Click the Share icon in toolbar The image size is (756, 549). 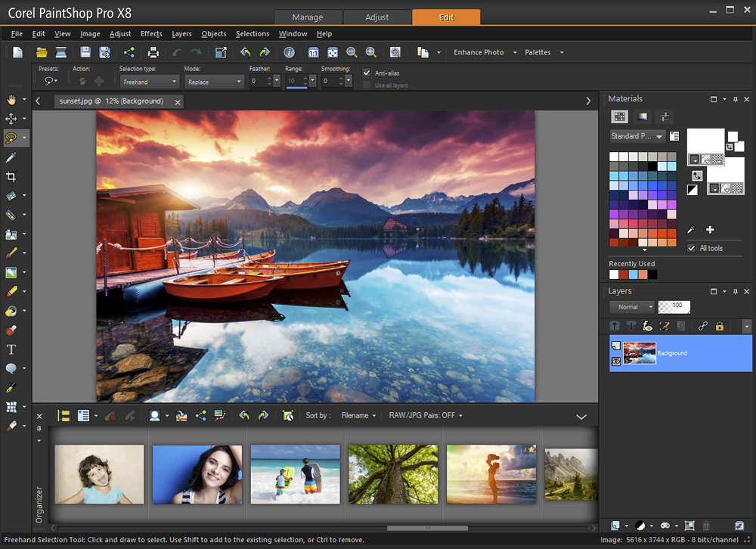point(129,52)
